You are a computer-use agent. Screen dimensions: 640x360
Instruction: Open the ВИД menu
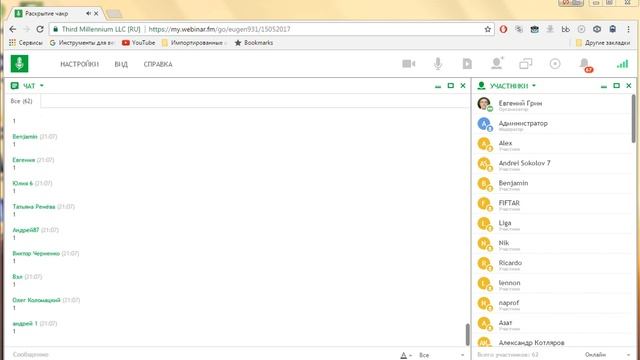(121, 64)
